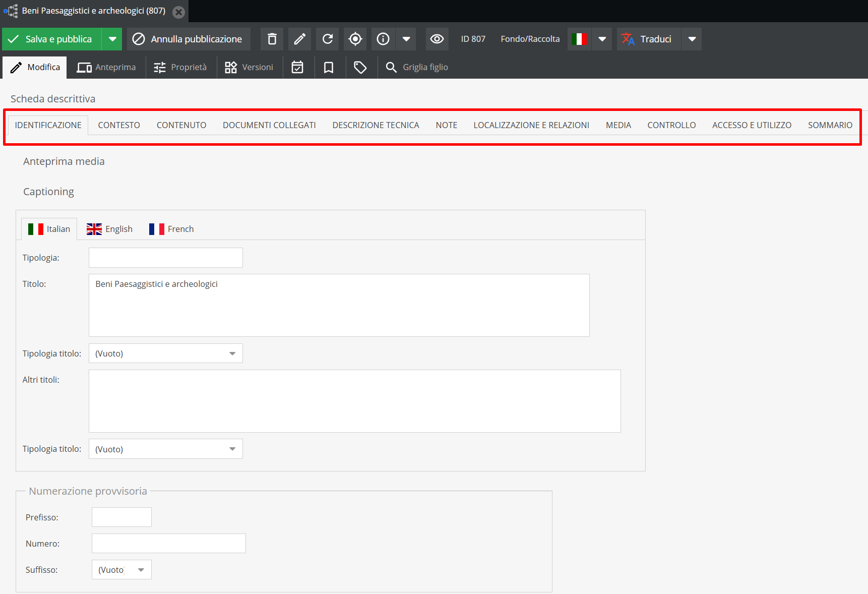Open the Versioni tab

[x=249, y=67]
